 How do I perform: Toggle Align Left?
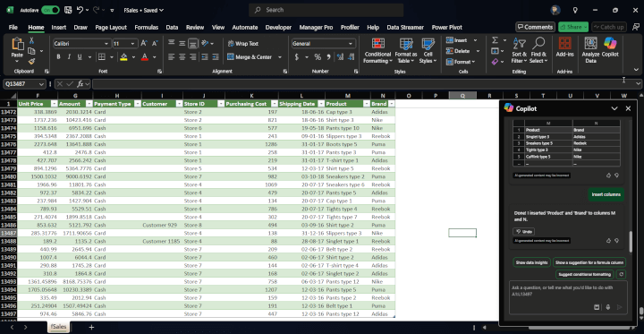pos(171,57)
